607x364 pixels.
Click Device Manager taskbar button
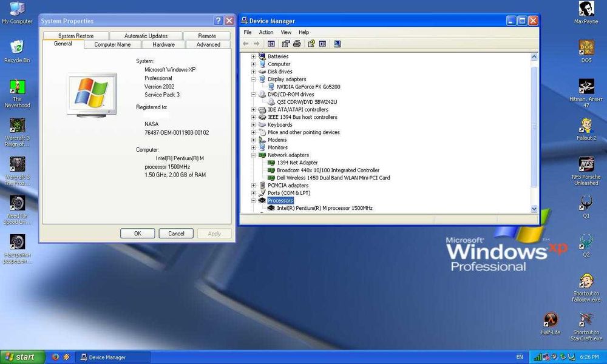pyautogui.click(x=112, y=357)
